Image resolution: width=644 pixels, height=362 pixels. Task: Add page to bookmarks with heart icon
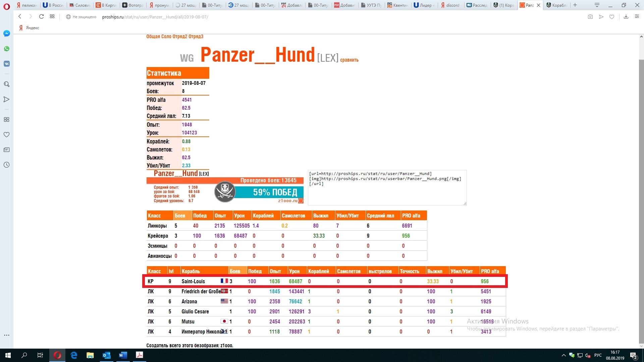[612, 17]
